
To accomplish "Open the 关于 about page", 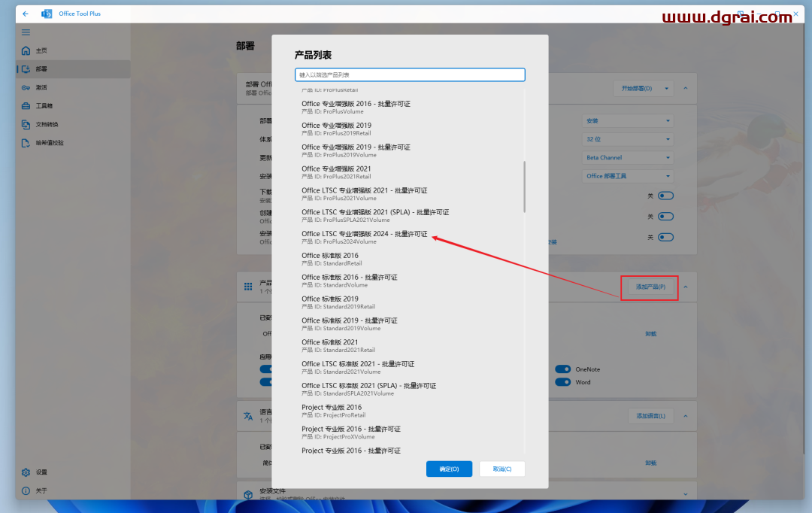I will point(73,490).
